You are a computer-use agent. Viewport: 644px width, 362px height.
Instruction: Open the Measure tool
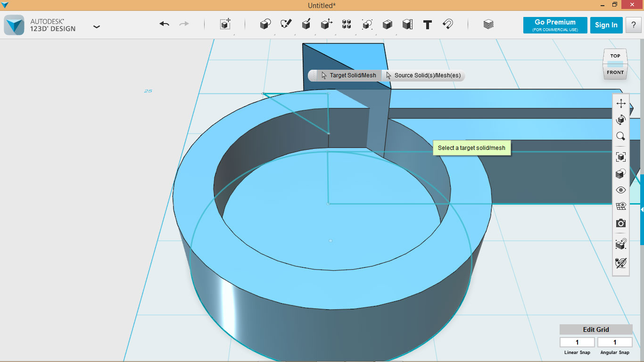click(407, 25)
